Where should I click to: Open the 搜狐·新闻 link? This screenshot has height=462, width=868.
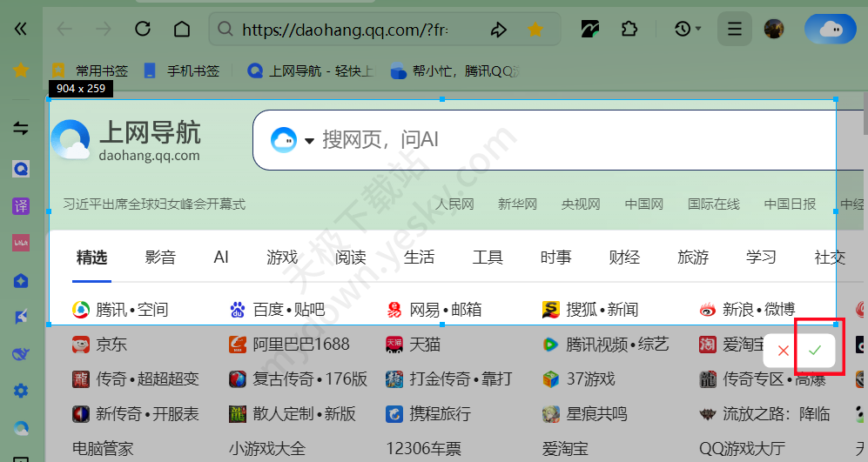click(590, 310)
